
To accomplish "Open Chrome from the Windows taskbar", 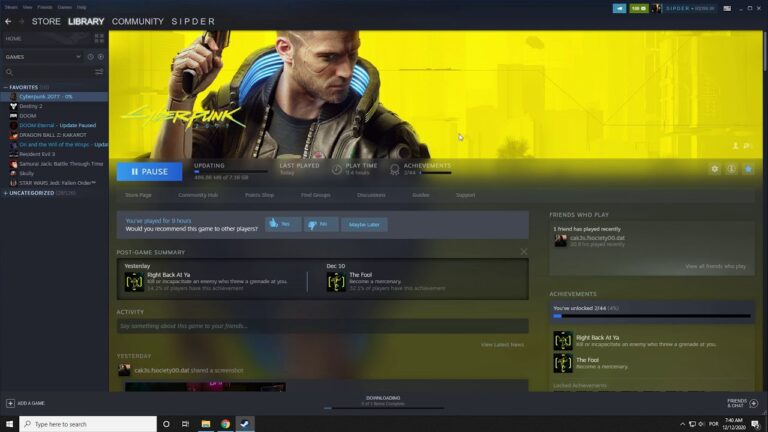I will [225, 424].
